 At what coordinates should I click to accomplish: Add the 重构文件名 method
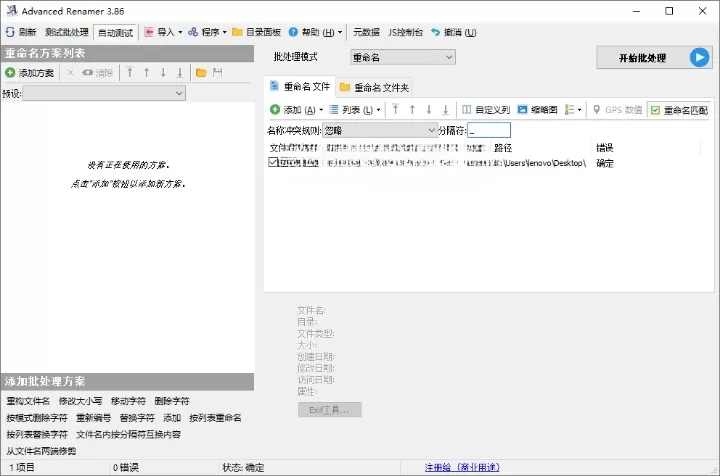coord(28,401)
